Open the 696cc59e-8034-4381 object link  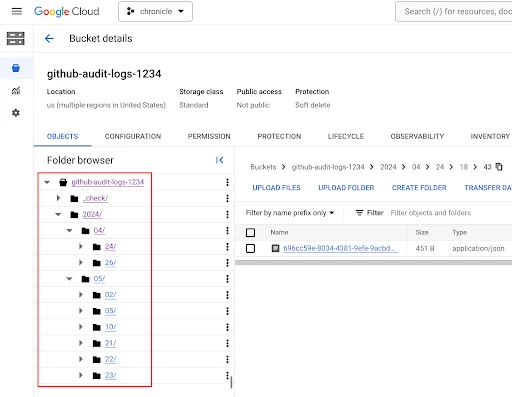point(340,248)
